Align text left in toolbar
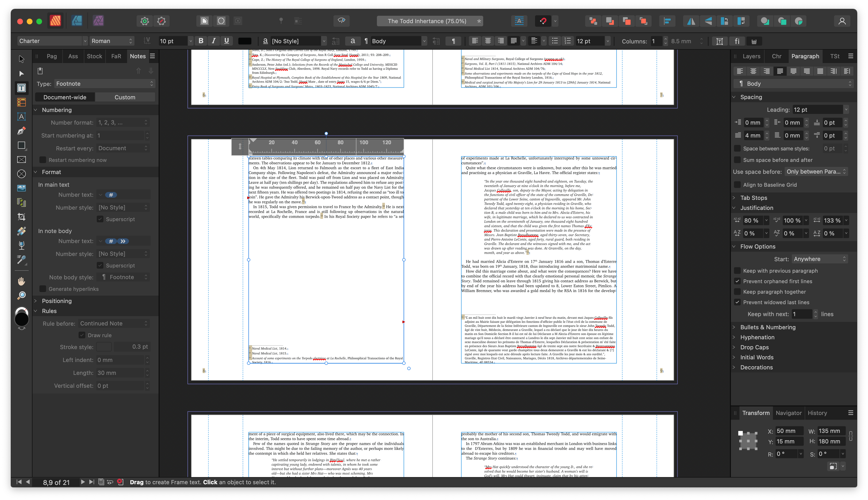Screen dimensions: 868x500 coord(475,41)
